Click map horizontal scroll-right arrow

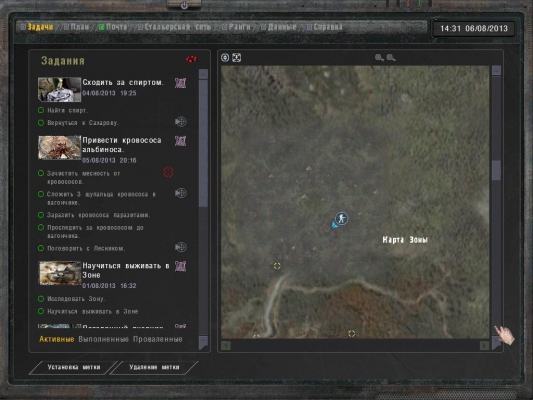tap(484, 346)
